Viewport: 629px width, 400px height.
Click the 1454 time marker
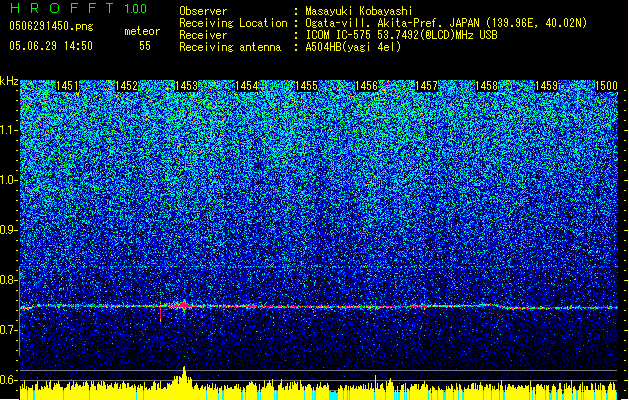point(246,86)
